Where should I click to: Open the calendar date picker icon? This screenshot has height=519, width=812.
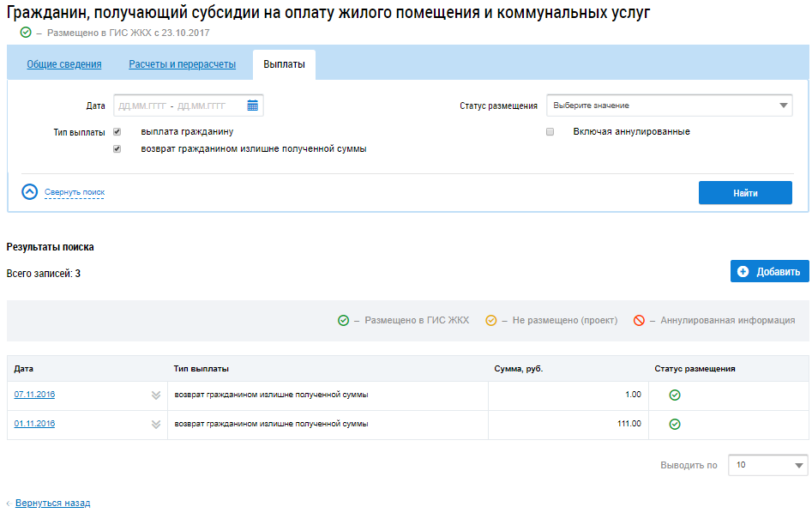click(253, 106)
